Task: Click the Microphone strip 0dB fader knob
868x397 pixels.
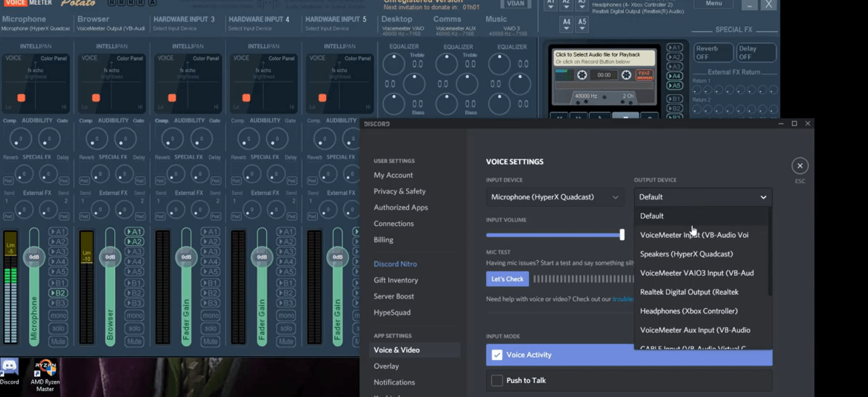Action: point(34,257)
